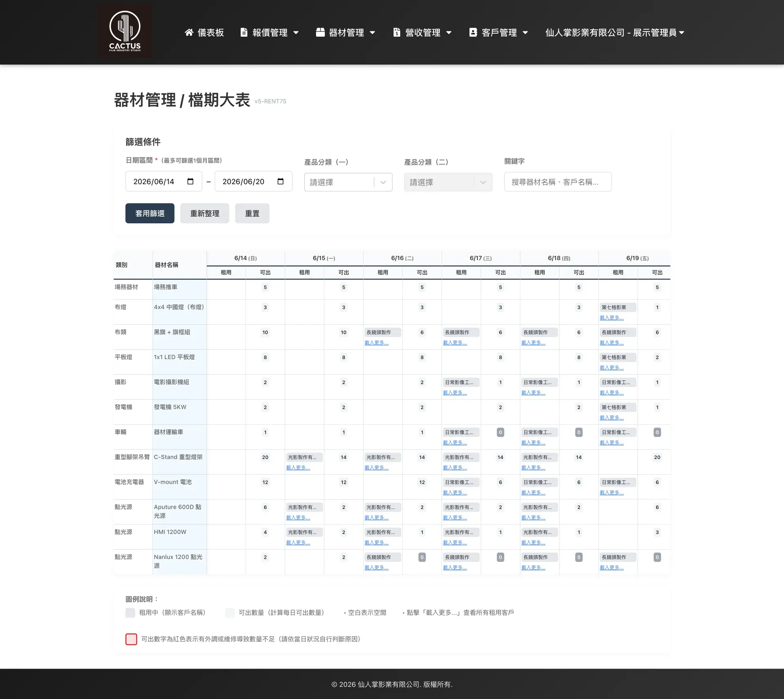This screenshot has height=699, width=784.
Task: Open the 客戶管理 menu
Action: [499, 32]
